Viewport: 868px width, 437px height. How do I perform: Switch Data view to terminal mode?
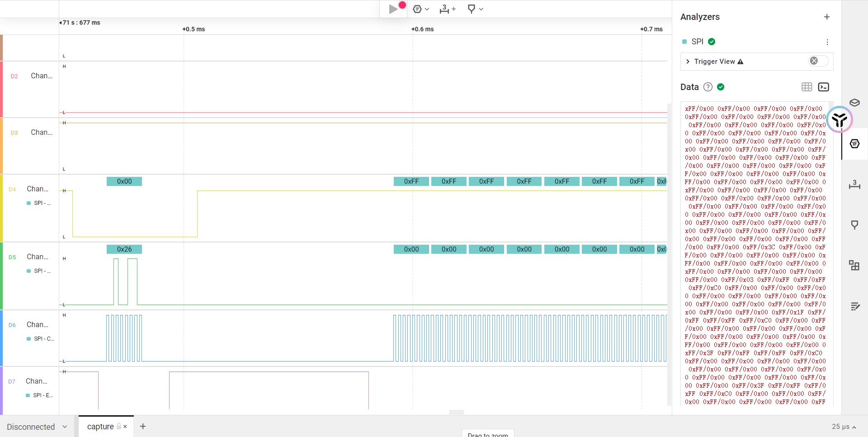click(x=823, y=87)
